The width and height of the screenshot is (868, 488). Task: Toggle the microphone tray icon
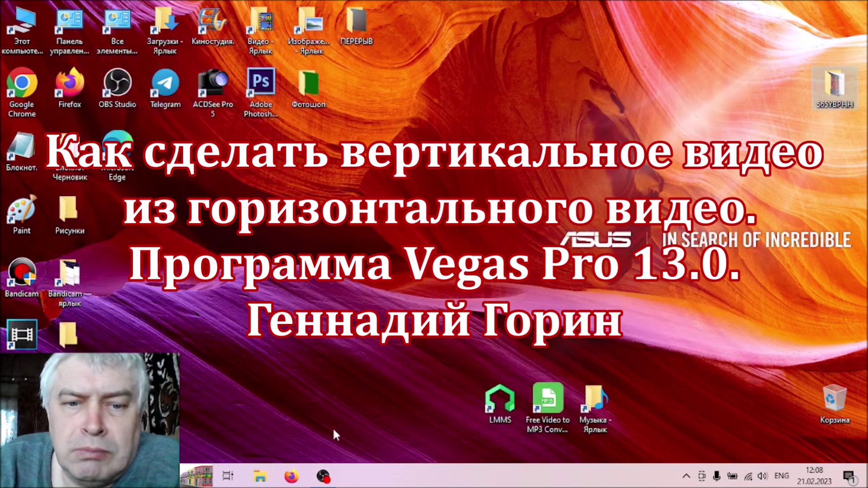pos(717,476)
